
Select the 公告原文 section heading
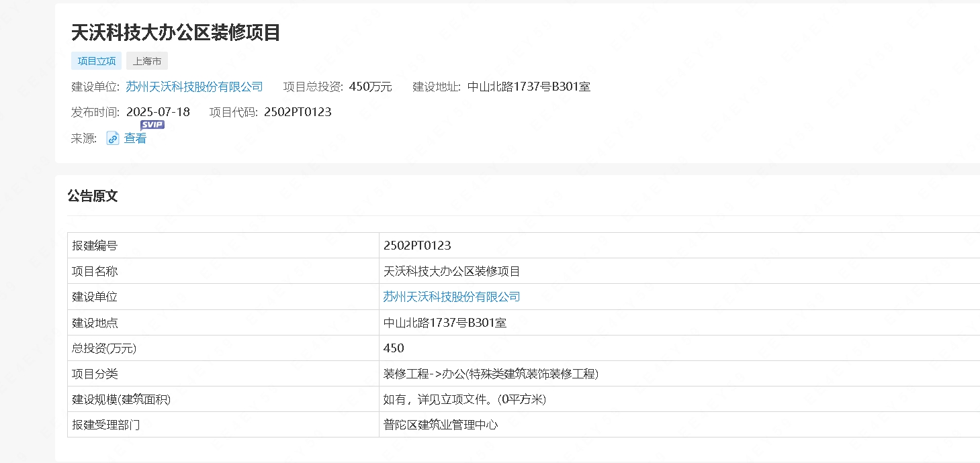[93, 196]
